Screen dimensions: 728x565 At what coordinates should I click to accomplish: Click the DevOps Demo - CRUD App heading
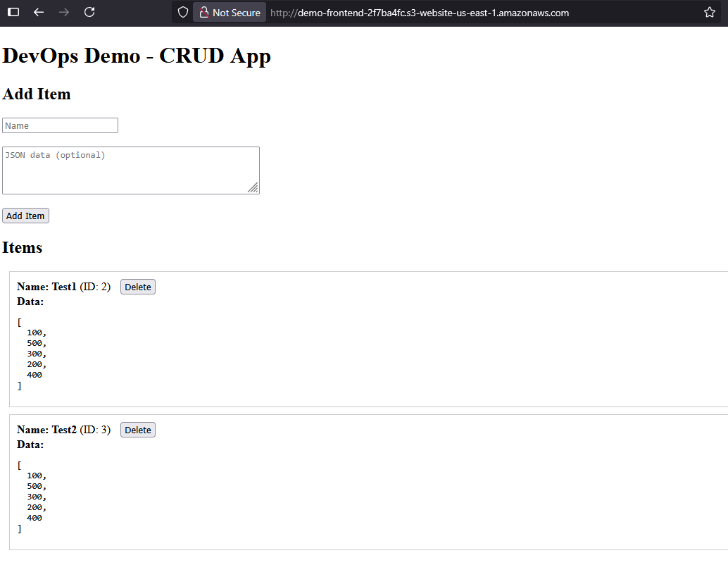[137, 56]
